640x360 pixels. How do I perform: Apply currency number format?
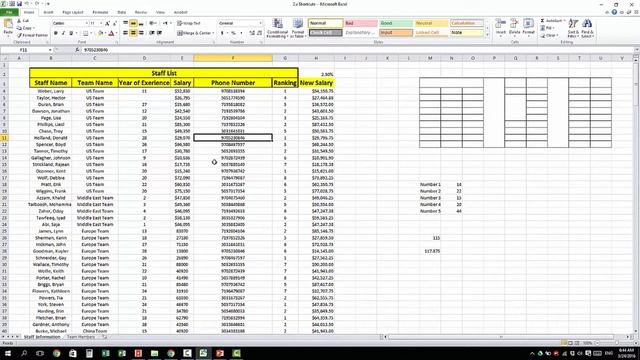tap(222, 33)
